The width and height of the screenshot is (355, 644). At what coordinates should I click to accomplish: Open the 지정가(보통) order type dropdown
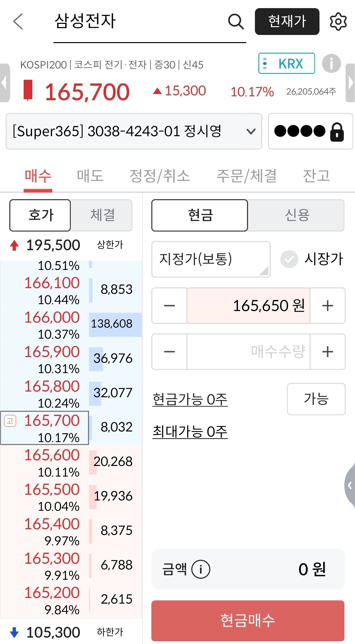point(211,259)
